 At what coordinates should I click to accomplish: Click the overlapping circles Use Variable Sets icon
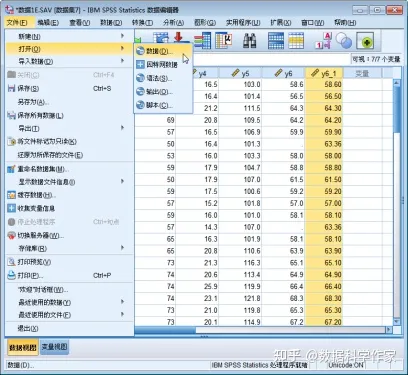point(344,41)
